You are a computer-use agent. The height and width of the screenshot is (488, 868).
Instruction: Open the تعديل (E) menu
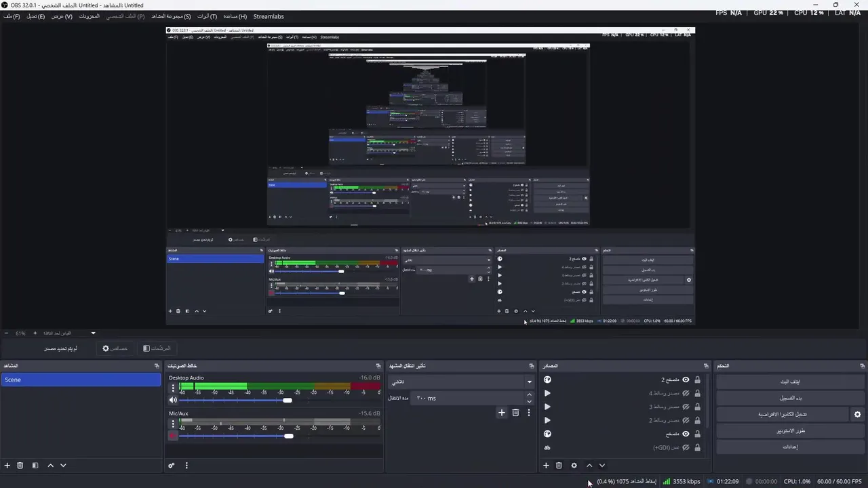36,16
